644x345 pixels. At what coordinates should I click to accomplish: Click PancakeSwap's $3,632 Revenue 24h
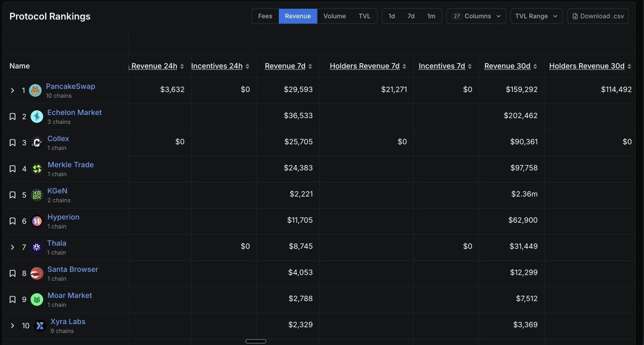click(x=172, y=90)
